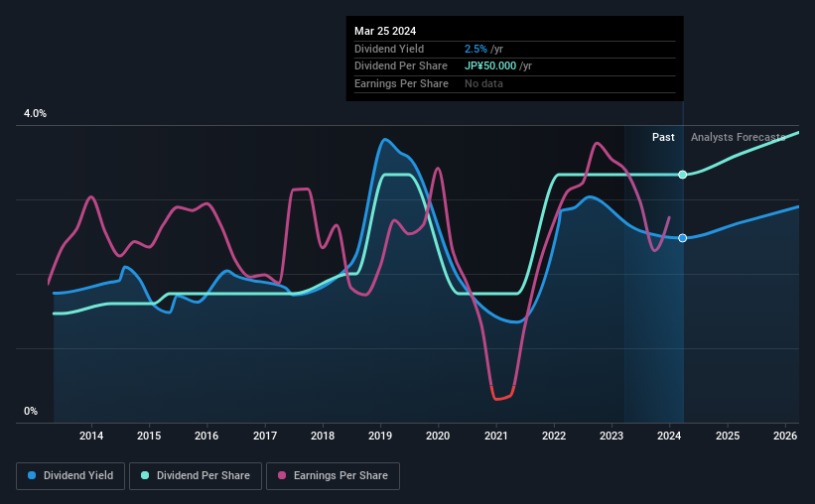
Task: Click the 4.0% y-axis label
Action: pos(35,113)
